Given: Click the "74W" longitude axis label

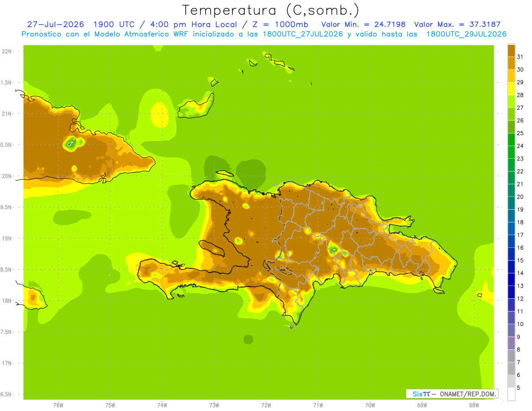Looking at the screenshot, I should [162, 405].
